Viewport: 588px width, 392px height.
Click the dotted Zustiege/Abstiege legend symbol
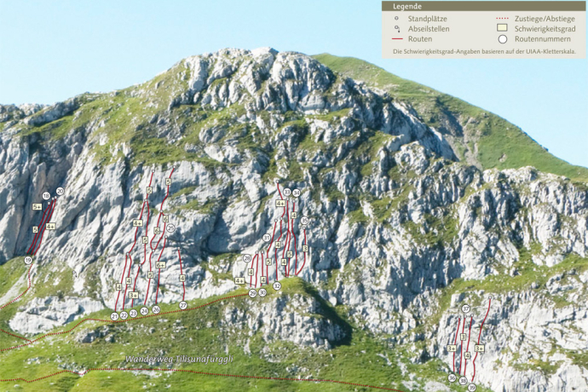coord(502,17)
